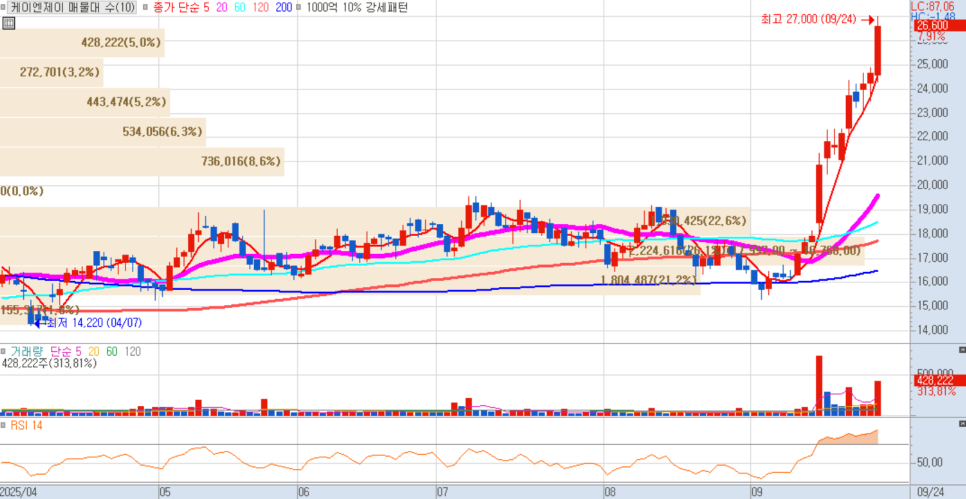Screen dimensions: 966x499
Task: Select the cyan 60 moving average label in price legend
Action: pyautogui.click(x=238, y=8)
